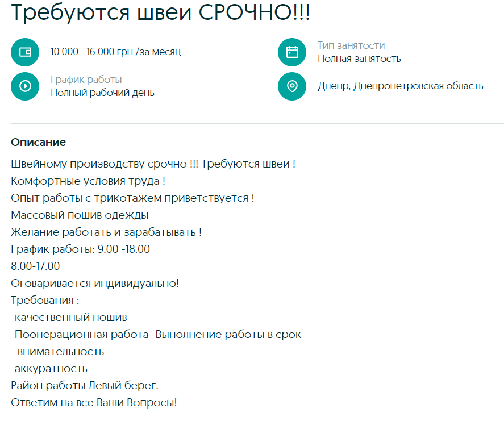504x421 pixels.
Task: Click the calendar employment type icon
Action: (292, 52)
